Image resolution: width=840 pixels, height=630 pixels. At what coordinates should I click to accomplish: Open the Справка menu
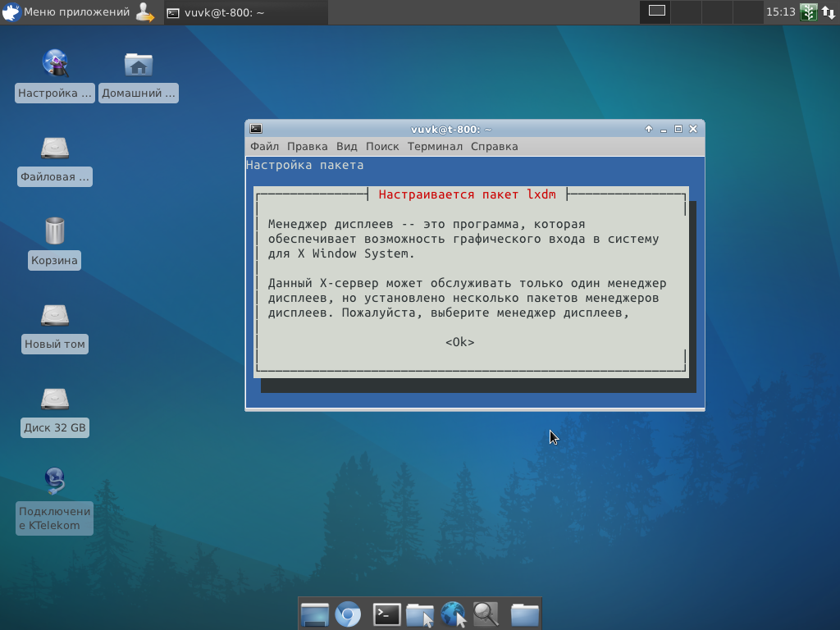(x=494, y=146)
